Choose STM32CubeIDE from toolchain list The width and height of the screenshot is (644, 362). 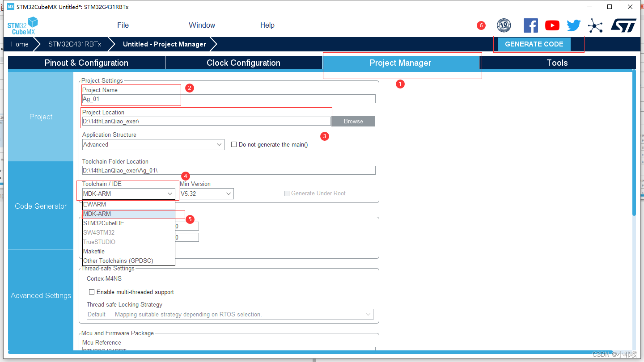pyautogui.click(x=129, y=223)
